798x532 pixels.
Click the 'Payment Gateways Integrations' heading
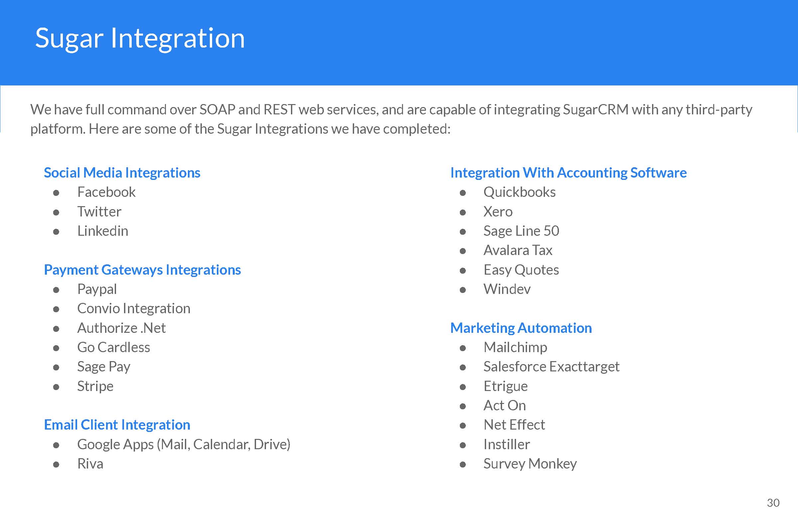point(143,270)
